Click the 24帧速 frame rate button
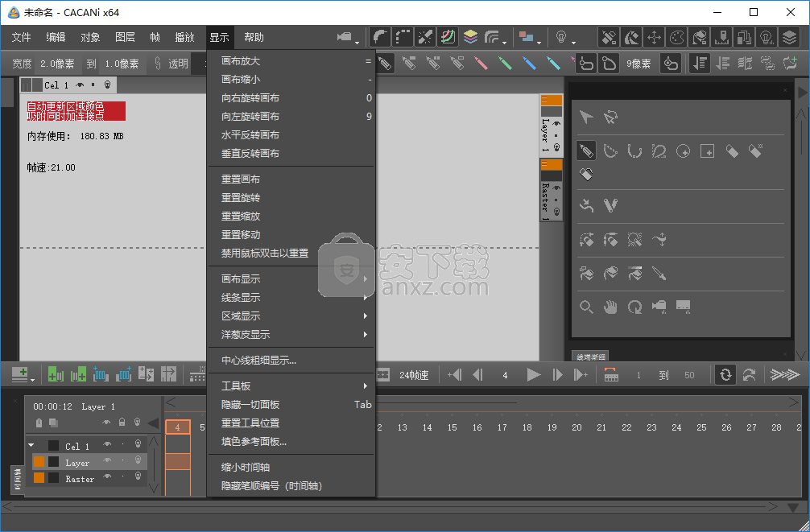The width and height of the screenshot is (810, 532). 414,376
